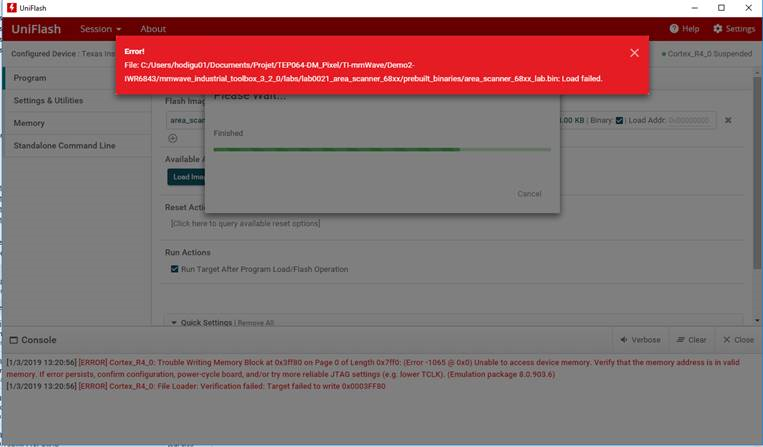Query available reset options
The height and width of the screenshot is (447, 763).
(x=245, y=224)
